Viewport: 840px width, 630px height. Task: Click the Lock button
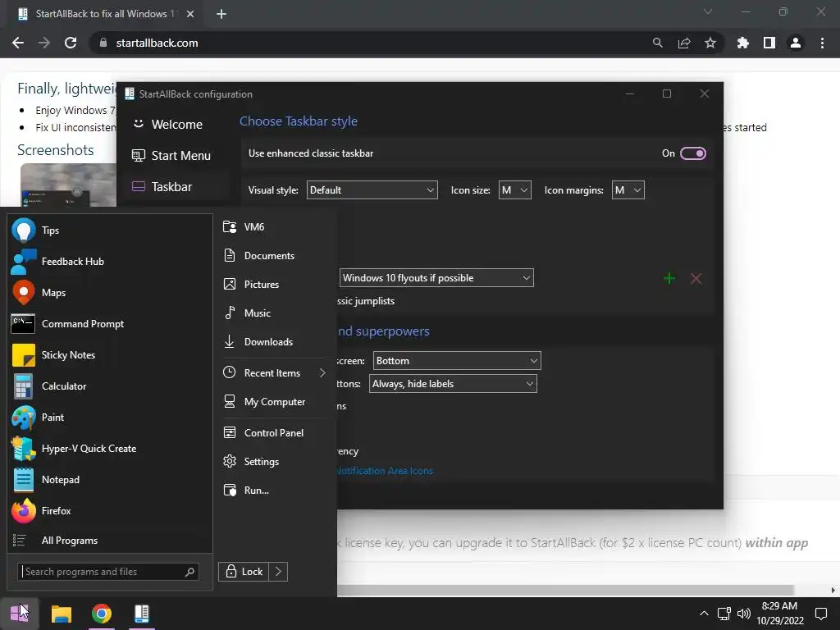pyautogui.click(x=244, y=572)
